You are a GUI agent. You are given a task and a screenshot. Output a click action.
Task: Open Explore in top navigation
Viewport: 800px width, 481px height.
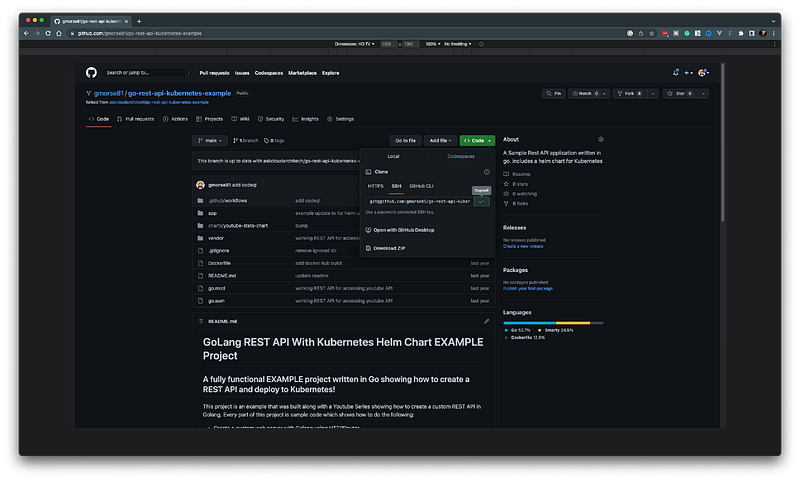point(331,73)
